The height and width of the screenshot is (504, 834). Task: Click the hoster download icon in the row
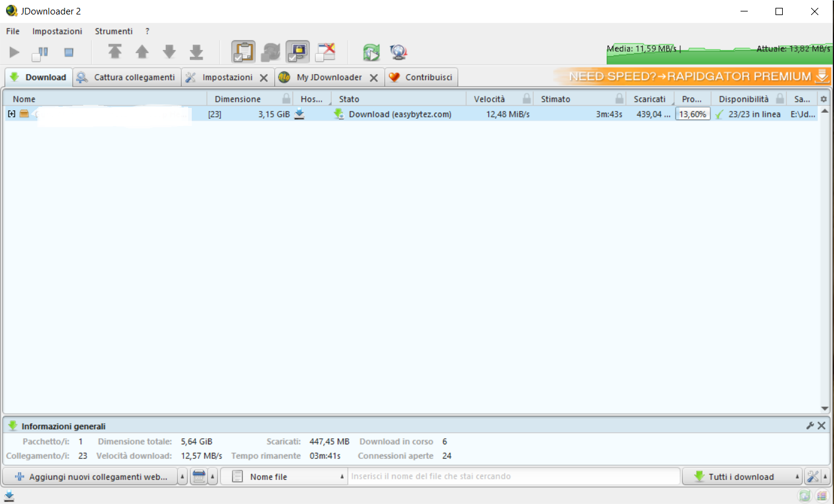[x=299, y=114]
